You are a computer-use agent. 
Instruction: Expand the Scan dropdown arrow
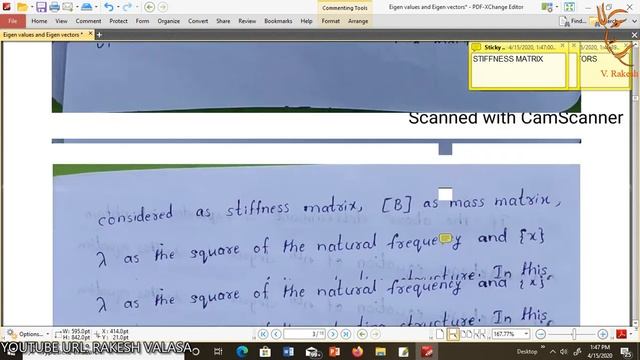(x=96, y=7)
